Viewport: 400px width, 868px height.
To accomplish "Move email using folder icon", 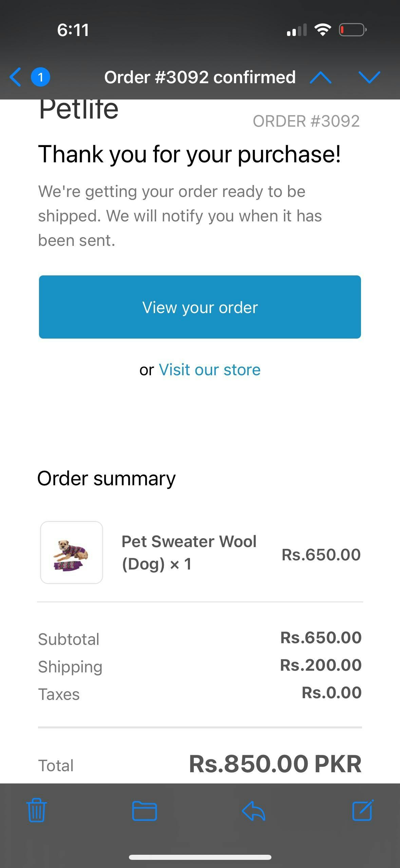I will coord(145,811).
